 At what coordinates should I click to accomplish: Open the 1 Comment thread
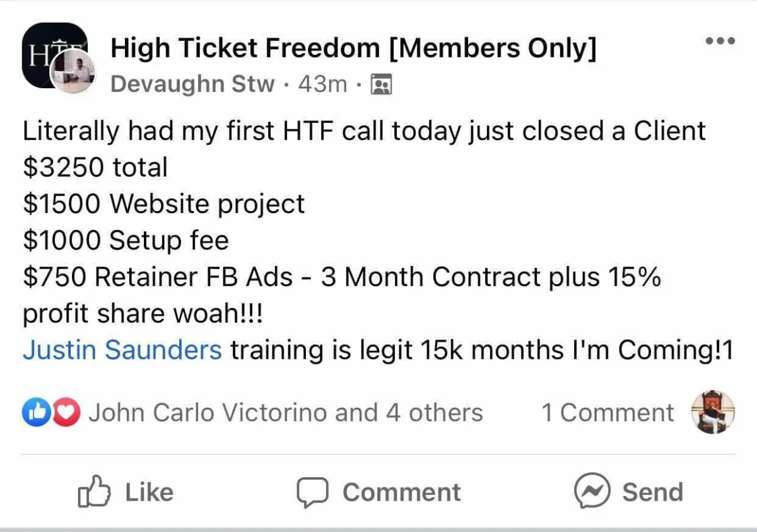(607, 413)
